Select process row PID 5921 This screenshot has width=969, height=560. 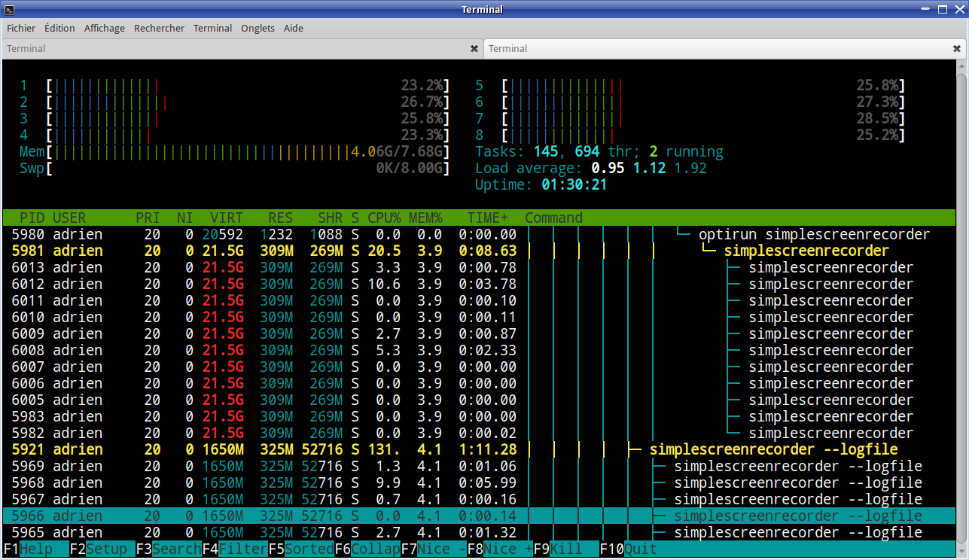[x=480, y=449]
